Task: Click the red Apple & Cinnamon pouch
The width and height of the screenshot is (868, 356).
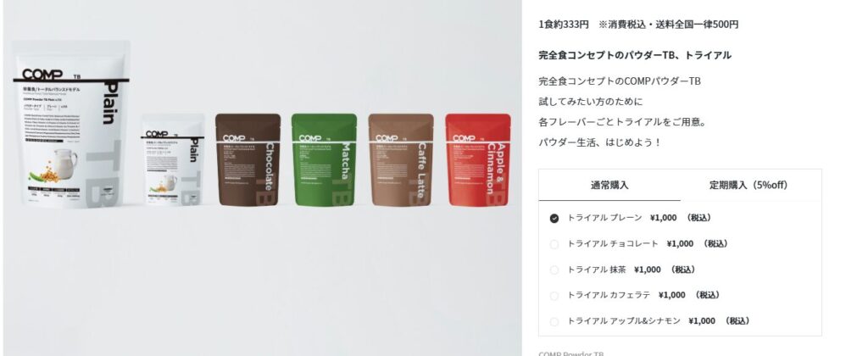Action: pyautogui.click(x=478, y=159)
